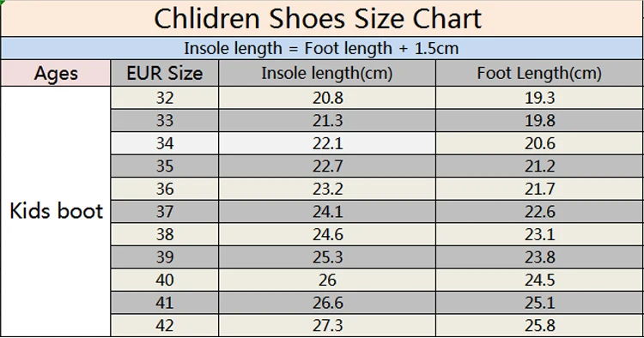Click insole length value 20.8
644x338 pixels.
(x=327, y=98)
